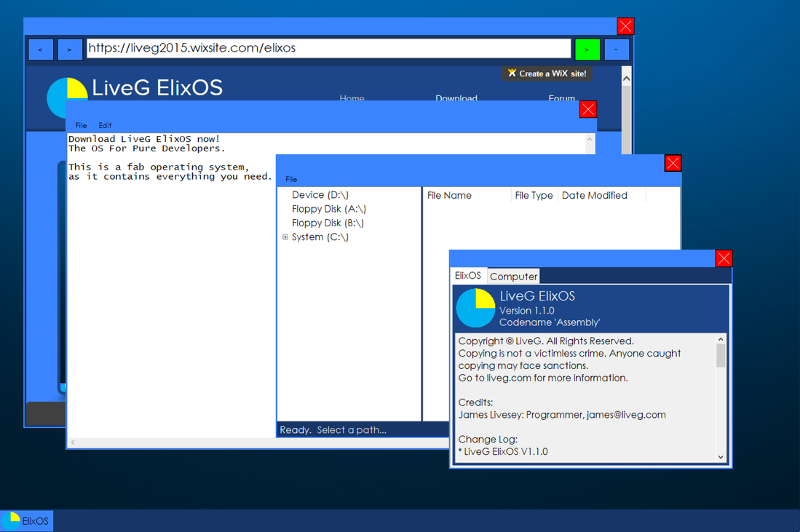Close the About ElixOS dialog window
800x532 pixels.
pyautogui.click(x=724, y=258)
